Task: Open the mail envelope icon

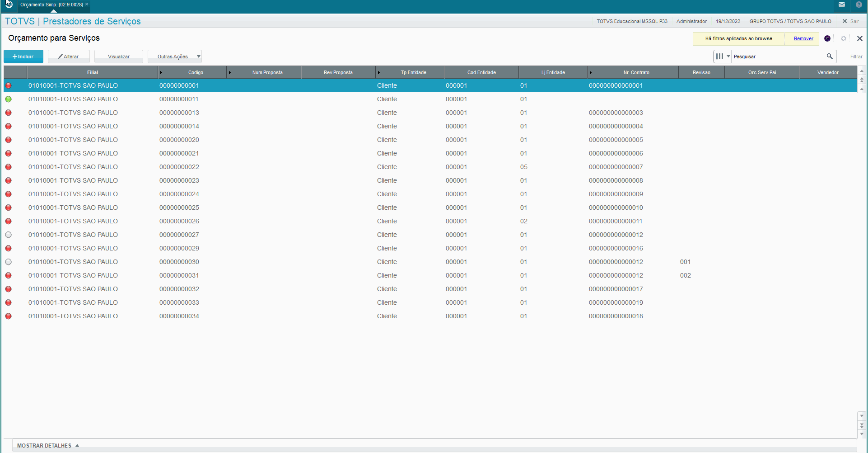Action: (842, 5)
